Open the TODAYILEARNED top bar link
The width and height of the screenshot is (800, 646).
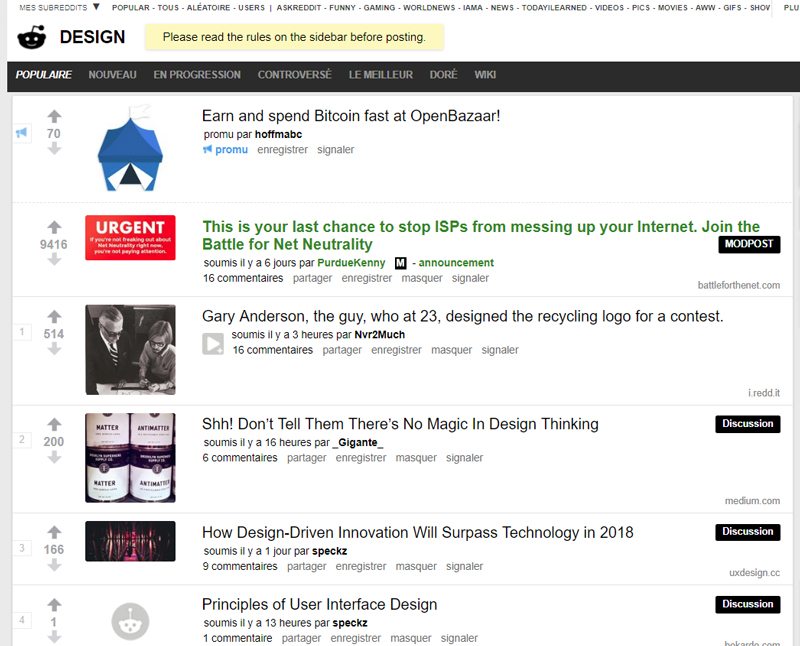554,8
